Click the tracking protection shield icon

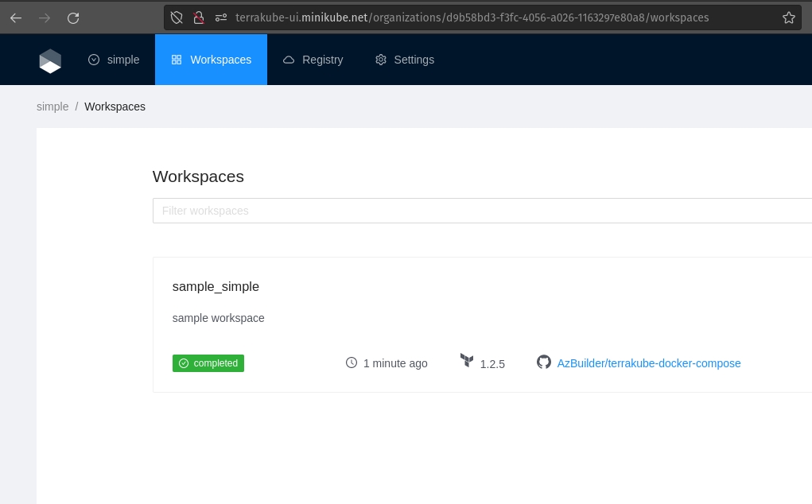pos(177,17)
